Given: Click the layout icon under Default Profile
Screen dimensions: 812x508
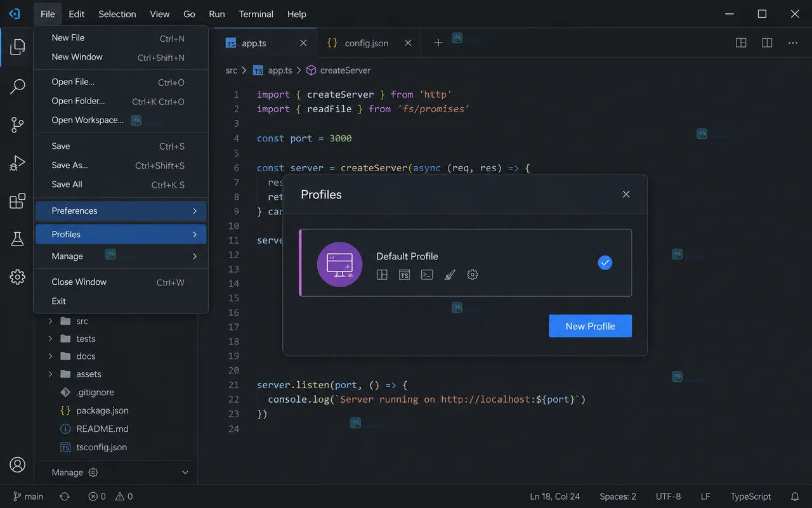Looking at the screenshot, I should click(x=382, y=275).
